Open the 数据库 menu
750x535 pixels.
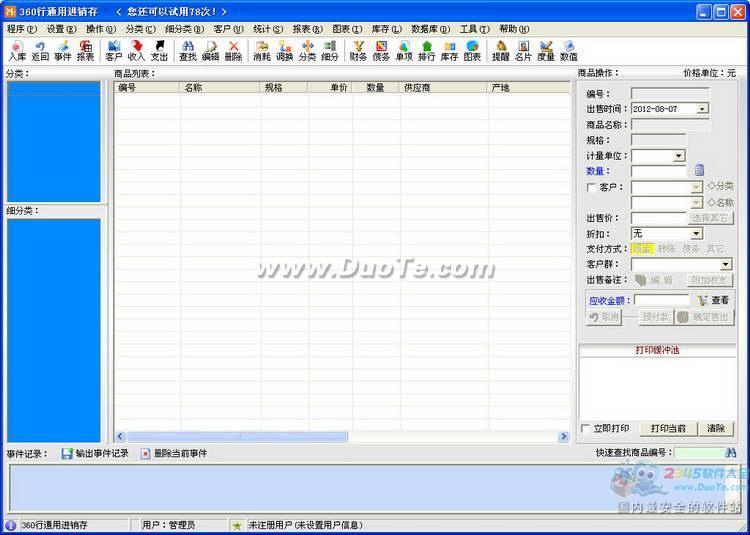[430, 29]
